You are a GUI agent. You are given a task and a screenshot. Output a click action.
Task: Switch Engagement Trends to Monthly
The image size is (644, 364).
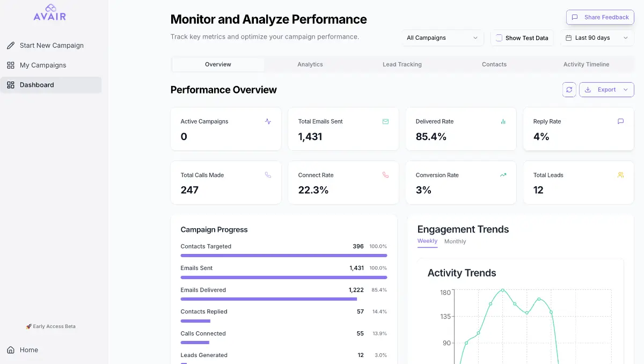[x=455, y=242]
